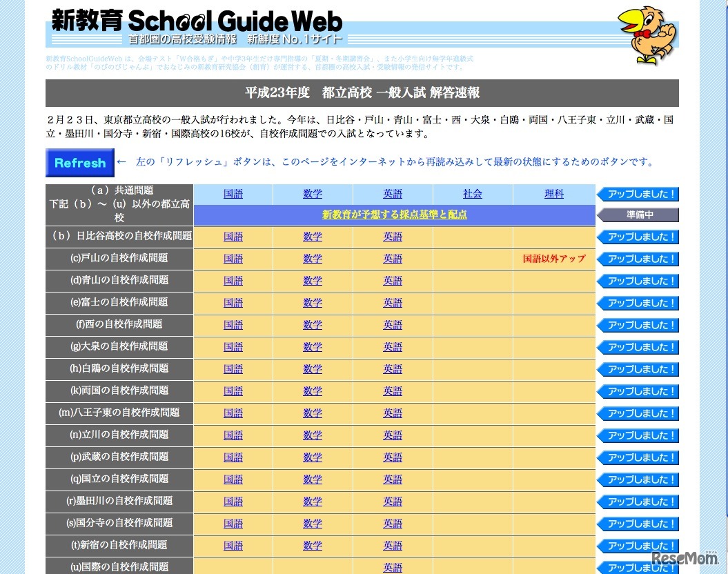Click the 新教育 School Guide Web logo
The image size is (728, 574).
tap(193, 21)
